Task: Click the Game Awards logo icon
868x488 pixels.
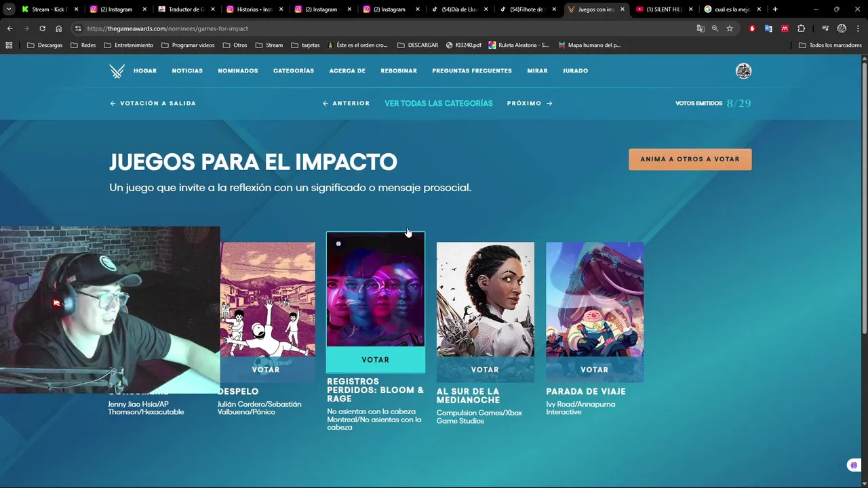Action: click(x=117, y=71)
